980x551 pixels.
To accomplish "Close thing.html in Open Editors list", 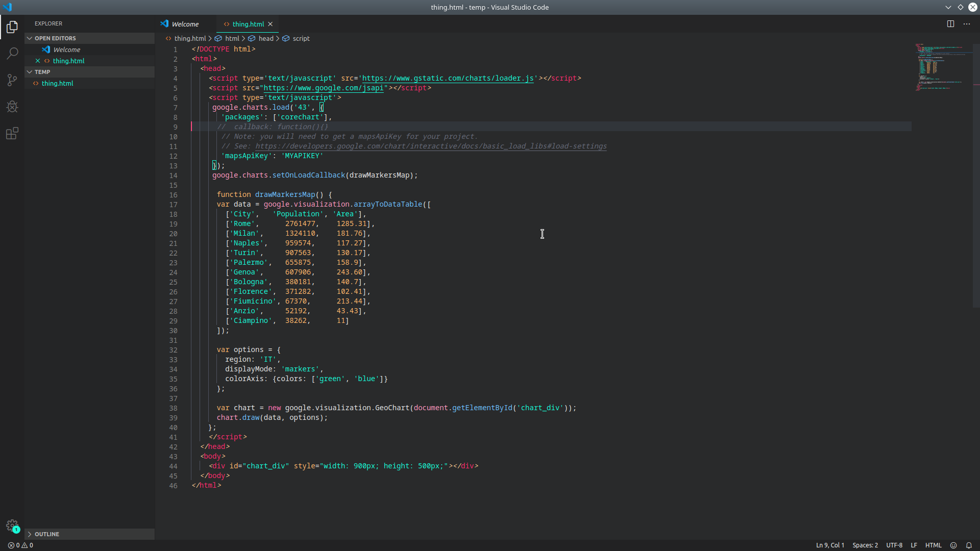I will pyautogui.click(x=38, y=61).
